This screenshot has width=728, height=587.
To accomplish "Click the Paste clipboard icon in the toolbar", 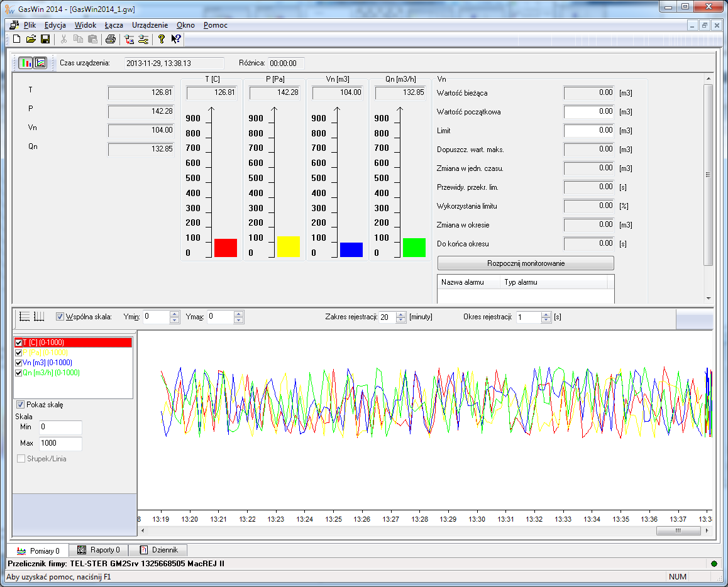I will click(x=92, y=39).
